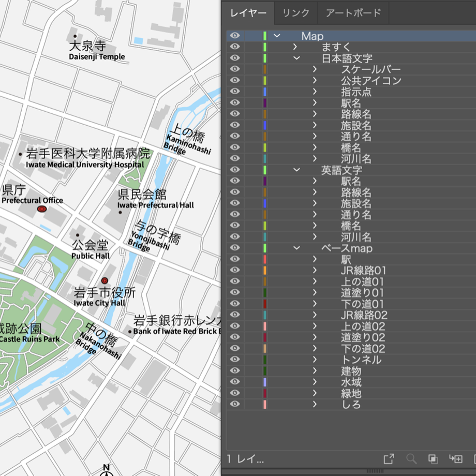This screenshot has height=476, width=476.
Task: Expand the 道塗り02 sublayer
Action: (315, 337)
